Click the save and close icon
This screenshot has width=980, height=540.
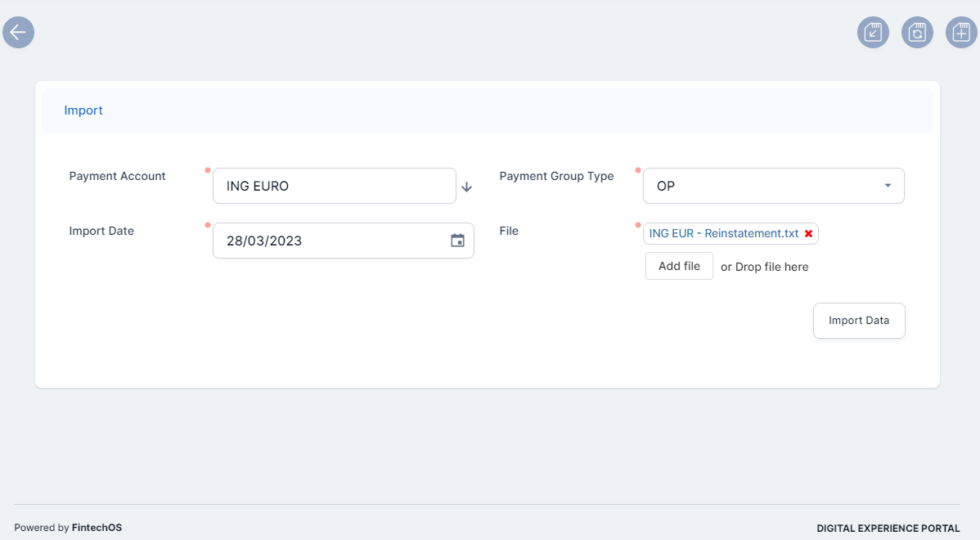(873, 33)
